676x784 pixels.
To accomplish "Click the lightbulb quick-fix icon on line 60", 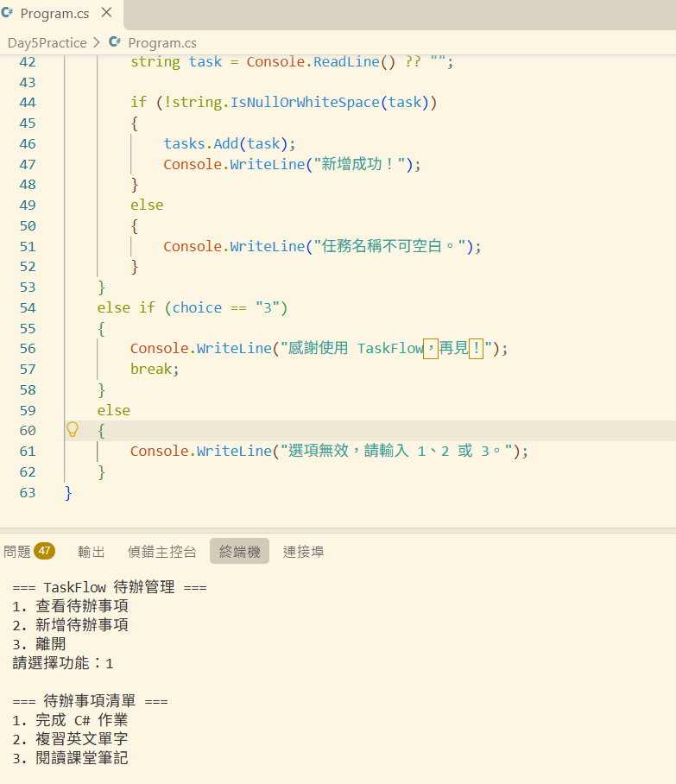I will [73, 429].
